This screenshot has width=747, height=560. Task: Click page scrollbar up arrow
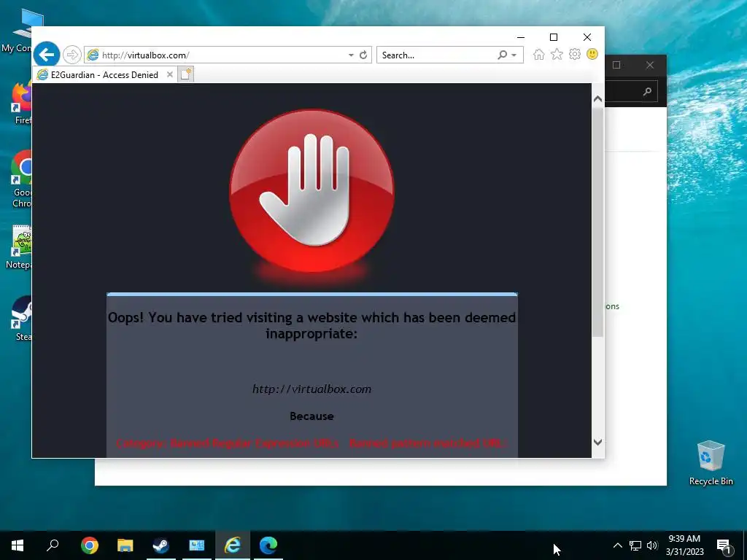[598, 99]
